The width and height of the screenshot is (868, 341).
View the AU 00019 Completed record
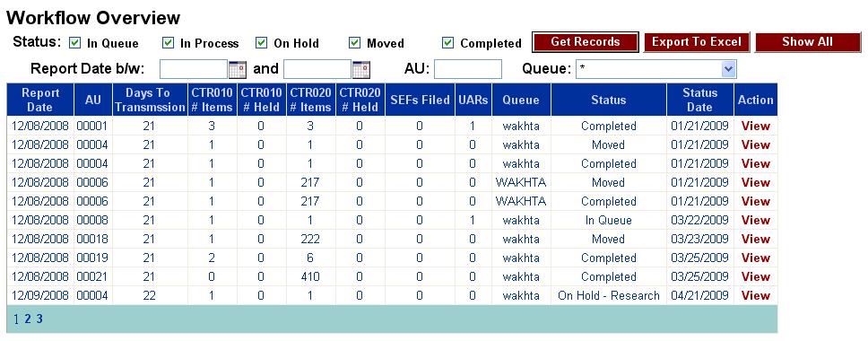(x=756, y=258)
